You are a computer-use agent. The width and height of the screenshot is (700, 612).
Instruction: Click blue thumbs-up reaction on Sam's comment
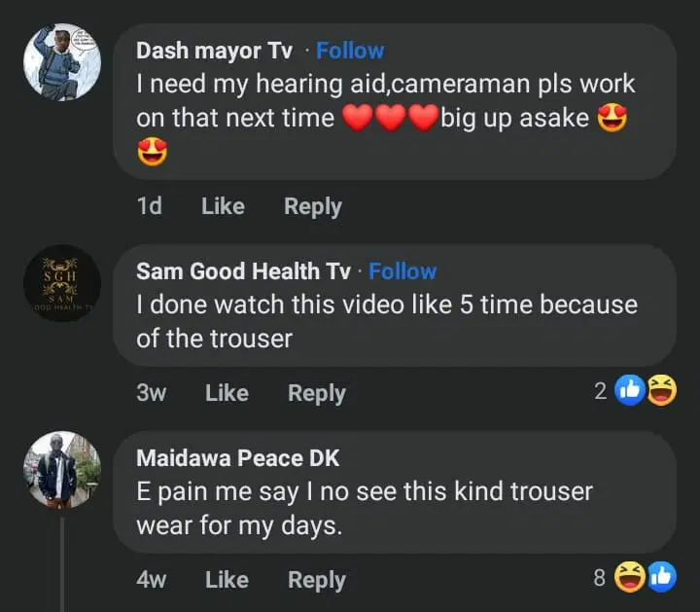click(x=631, y=391)
